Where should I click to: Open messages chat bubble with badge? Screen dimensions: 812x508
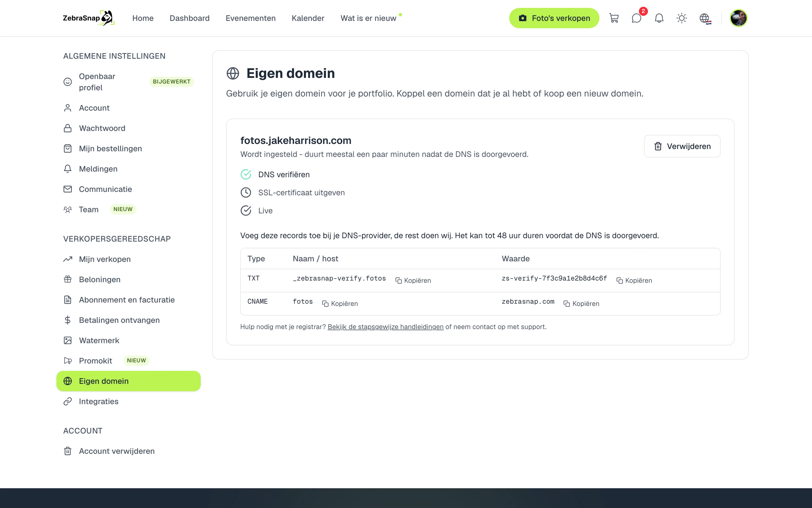(637, 18)
